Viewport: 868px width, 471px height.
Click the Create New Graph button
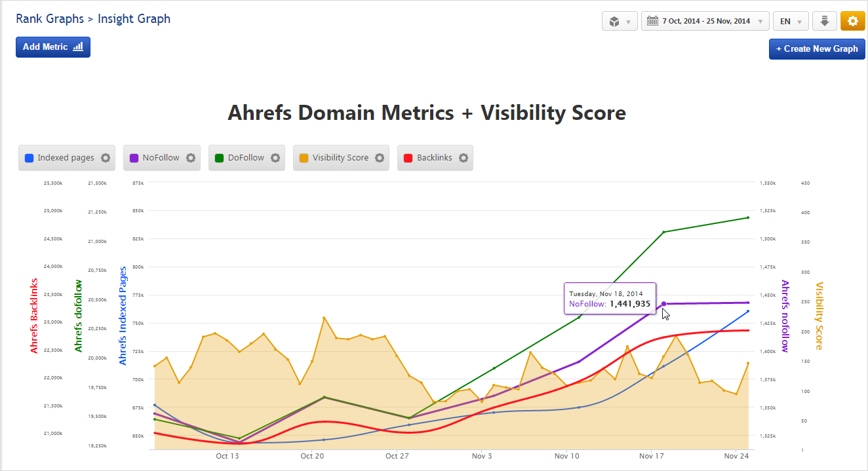click(817, 48)
